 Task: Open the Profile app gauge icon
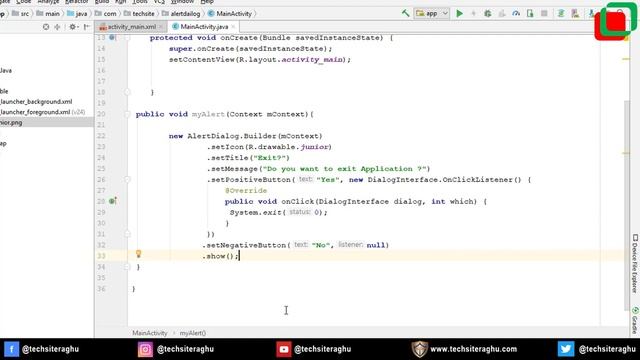(x=516, y=13)
